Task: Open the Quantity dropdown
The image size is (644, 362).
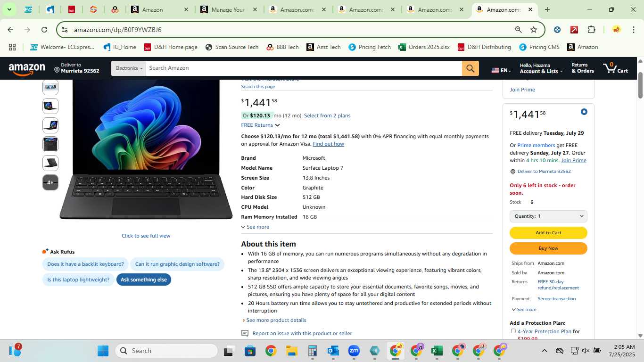Action: (548, 216)
